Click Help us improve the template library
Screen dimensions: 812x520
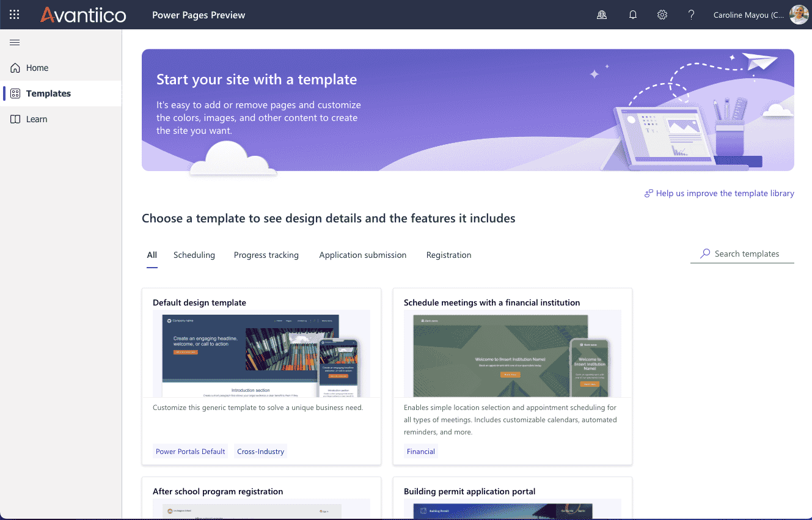(719, 193)
